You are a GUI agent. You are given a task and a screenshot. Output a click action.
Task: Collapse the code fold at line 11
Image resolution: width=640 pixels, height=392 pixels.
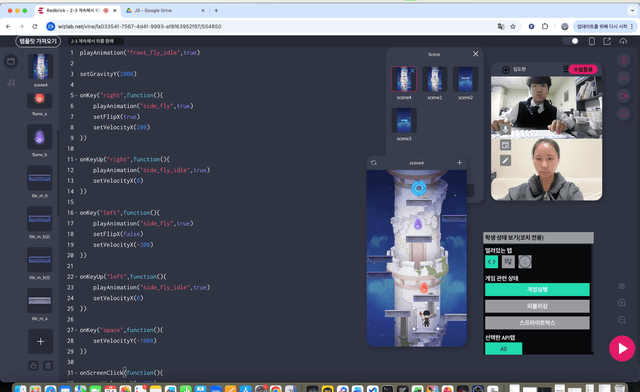(x=76, y=160)
